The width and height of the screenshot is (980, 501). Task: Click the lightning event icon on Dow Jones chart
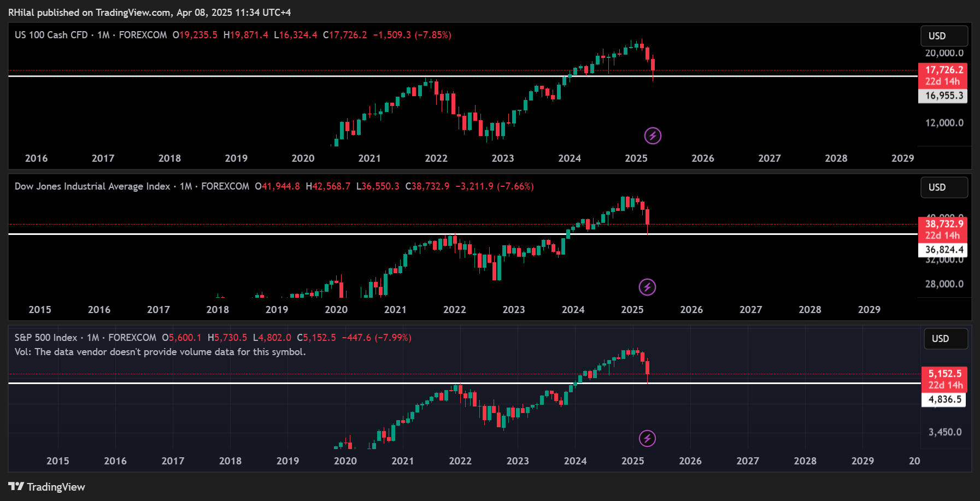(x=647, y=287)
